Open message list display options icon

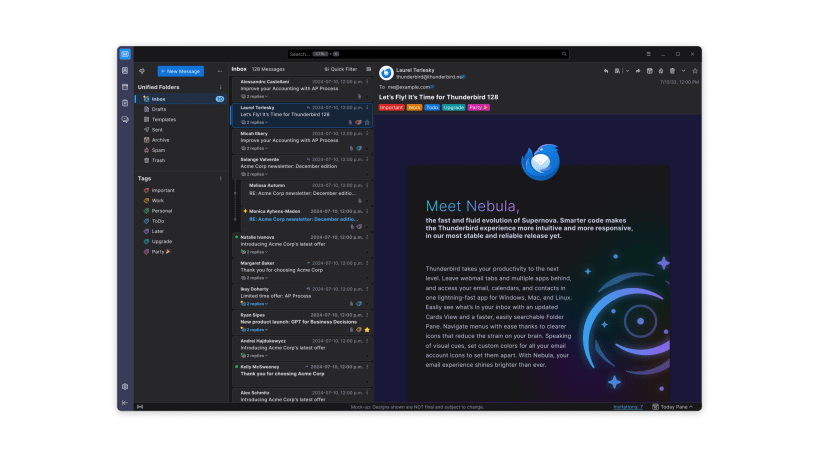(x=368, y=69)
